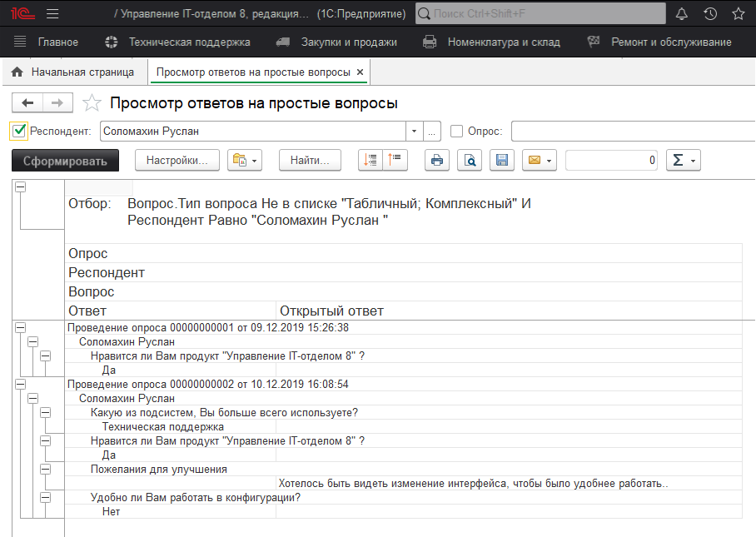Uncheck the Респондент filter checkbox

pyautogui.click(x=19, y=131)
